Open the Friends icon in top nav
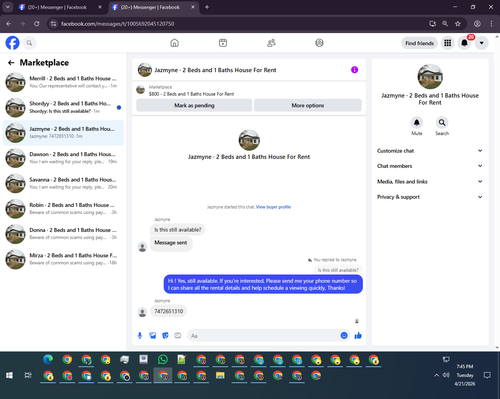500x399 pixels. (271, 43)
